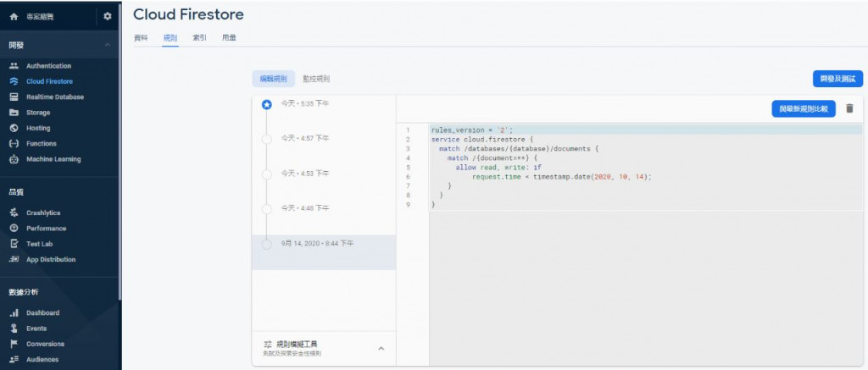Collapse the 開發 sidebar section

point(108,46)
